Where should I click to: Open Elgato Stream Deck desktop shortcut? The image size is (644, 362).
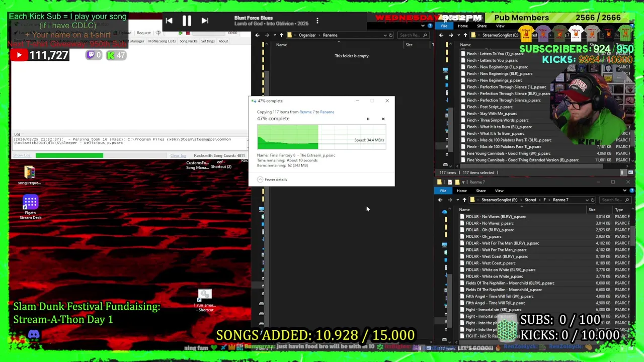point(30,207)
